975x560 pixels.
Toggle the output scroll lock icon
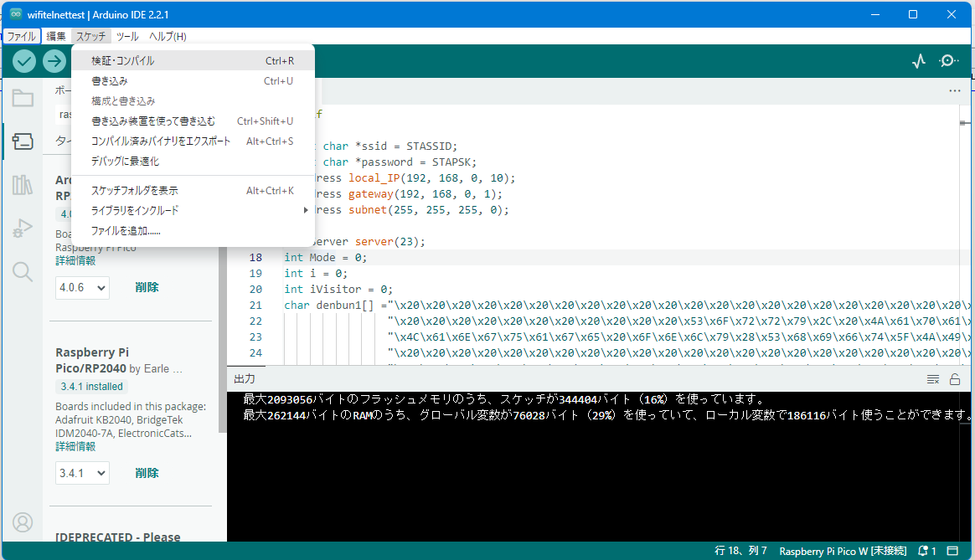click(x=955, y=379)
